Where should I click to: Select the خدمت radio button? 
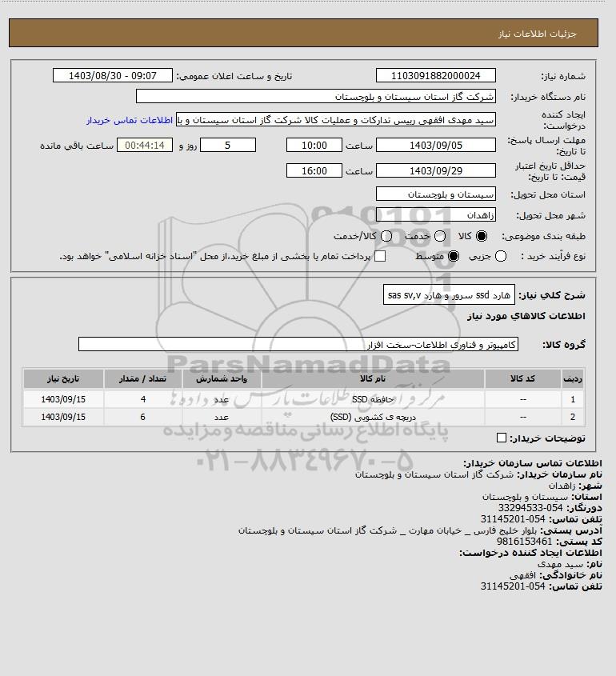(440, 236)
